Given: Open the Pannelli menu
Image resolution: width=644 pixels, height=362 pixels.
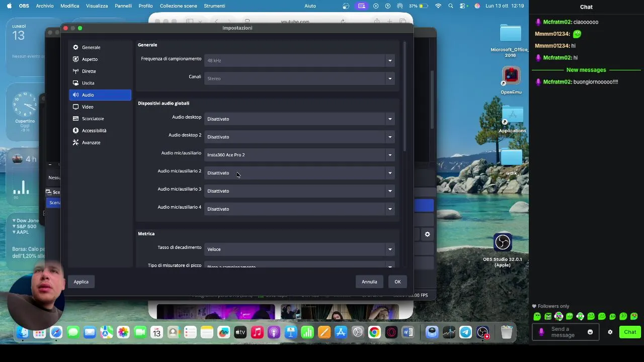Looking at the screenshot, I should coord(123,6).
